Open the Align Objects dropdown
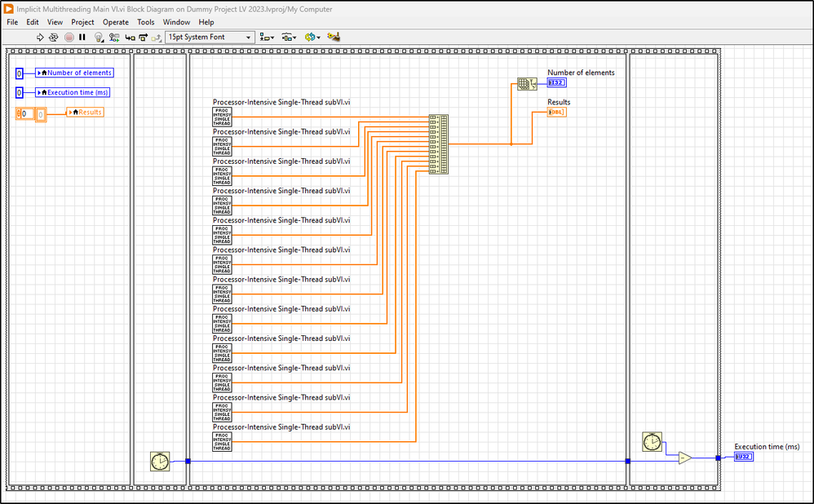 pyautogui.click(x=268, y=37)
